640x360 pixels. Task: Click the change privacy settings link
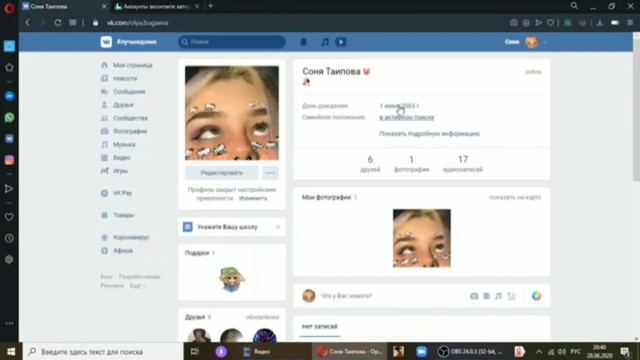(x=253, y=198)
